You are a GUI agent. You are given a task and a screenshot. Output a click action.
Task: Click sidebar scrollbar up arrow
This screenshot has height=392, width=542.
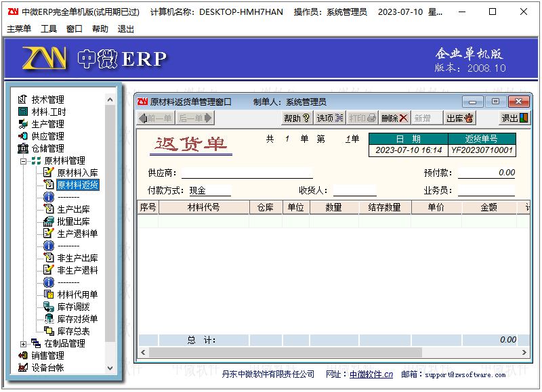110,100
